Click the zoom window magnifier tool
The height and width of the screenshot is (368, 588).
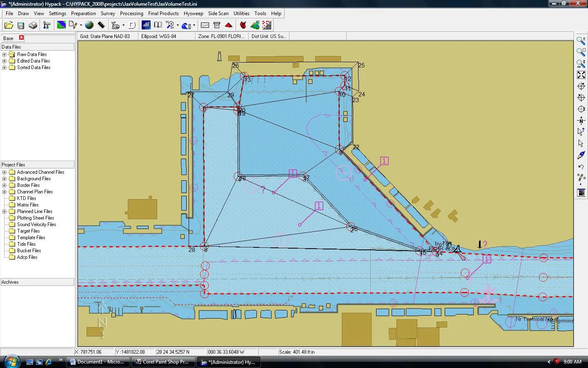pyautogui.click(x=581, y=52)
